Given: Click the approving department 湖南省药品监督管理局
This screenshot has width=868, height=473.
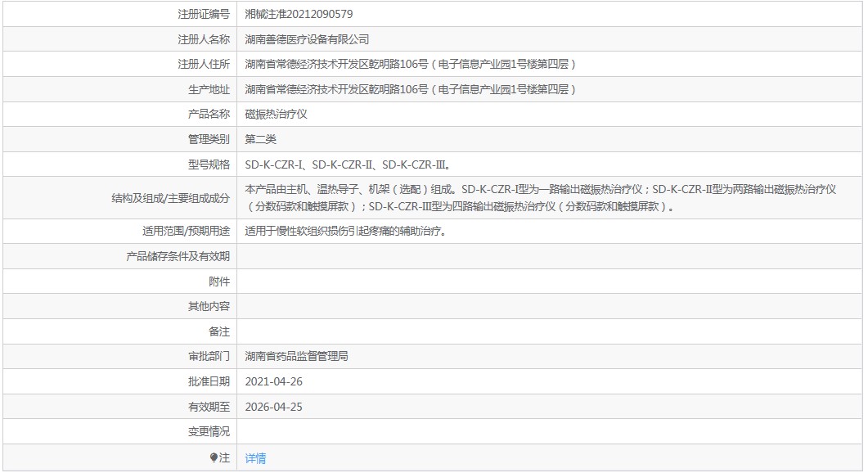Looking at the screenshot, I should click(x=297, y=357).
